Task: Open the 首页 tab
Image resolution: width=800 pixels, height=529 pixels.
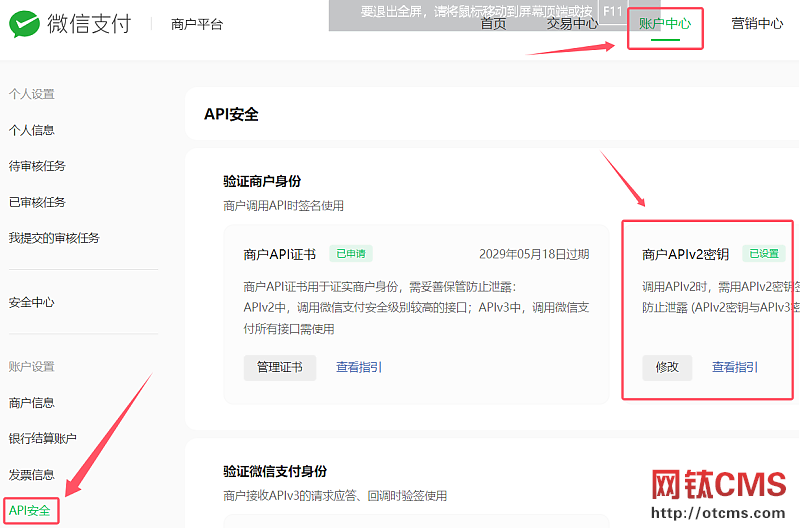Action: pos(493,23)
